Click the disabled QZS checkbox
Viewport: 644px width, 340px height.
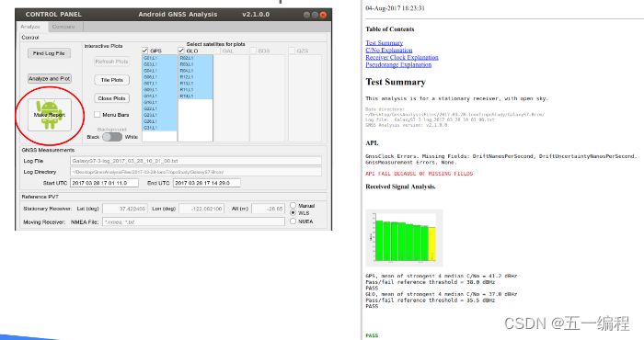click(x=292, y=51)
